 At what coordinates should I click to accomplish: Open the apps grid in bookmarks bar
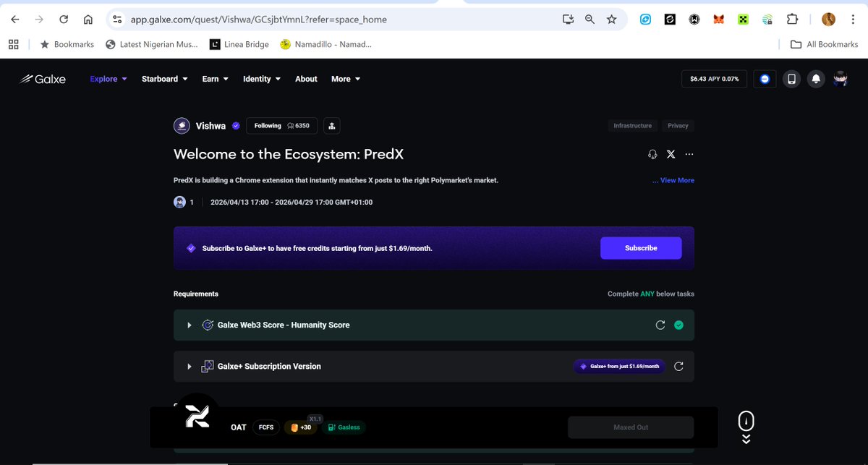click(13, 44)
